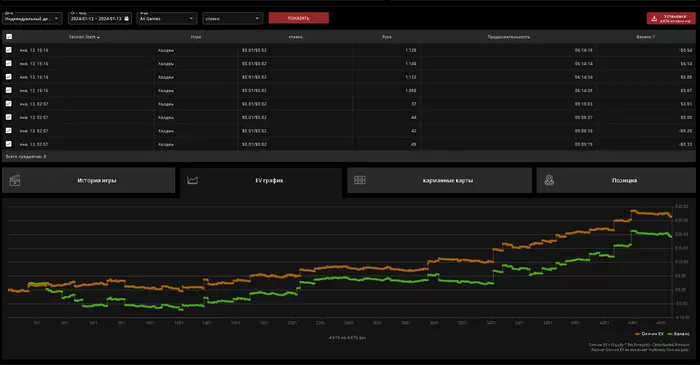This screenshot has height=365, width=700.
Task: Click the Session Start sort arrow
Action: point(98,37)
